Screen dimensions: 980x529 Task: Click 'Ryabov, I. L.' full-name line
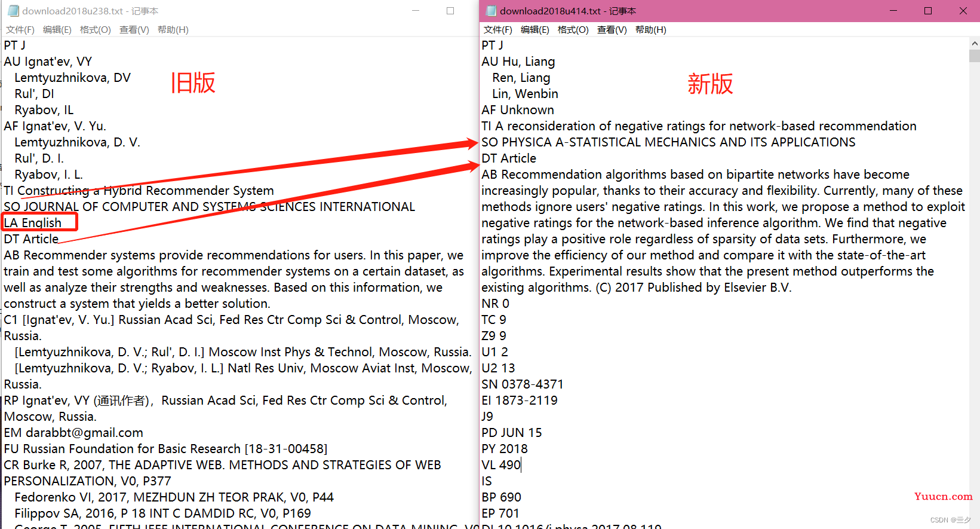coord(48,175)
